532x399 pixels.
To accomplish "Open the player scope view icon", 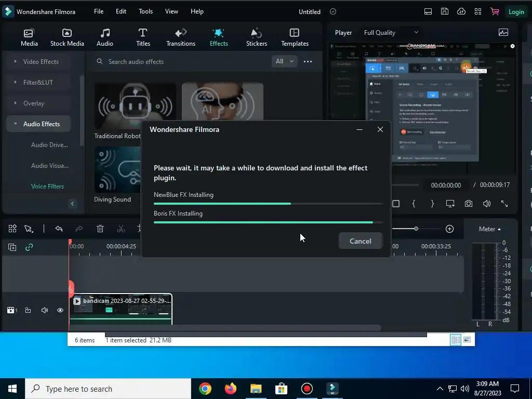I will point(503,33).
